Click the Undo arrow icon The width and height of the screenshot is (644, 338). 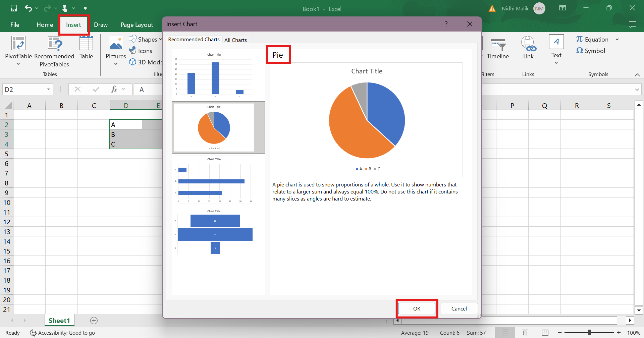click(x=29, y=8)
